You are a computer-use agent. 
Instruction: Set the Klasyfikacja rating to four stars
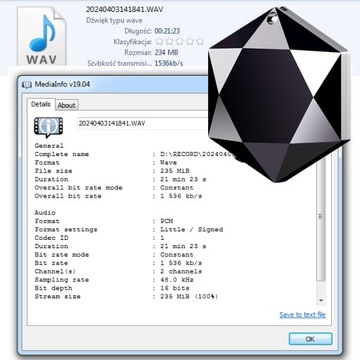(190, 41)
